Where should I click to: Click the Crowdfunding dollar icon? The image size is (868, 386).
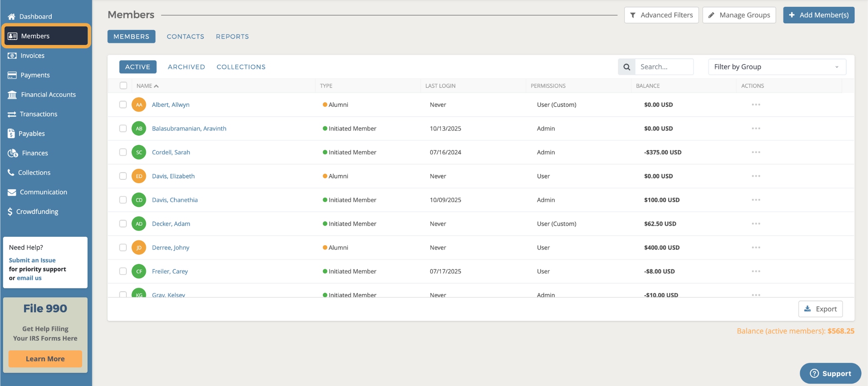coord(11,211)
